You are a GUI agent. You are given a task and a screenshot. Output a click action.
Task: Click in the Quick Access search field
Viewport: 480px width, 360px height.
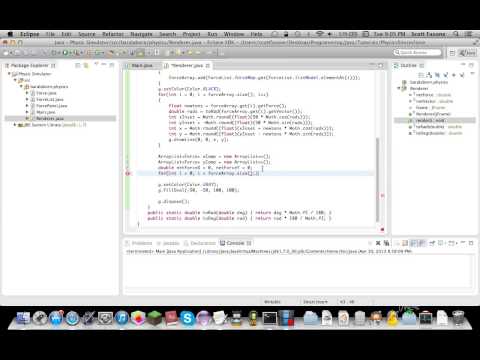(417, 52)
